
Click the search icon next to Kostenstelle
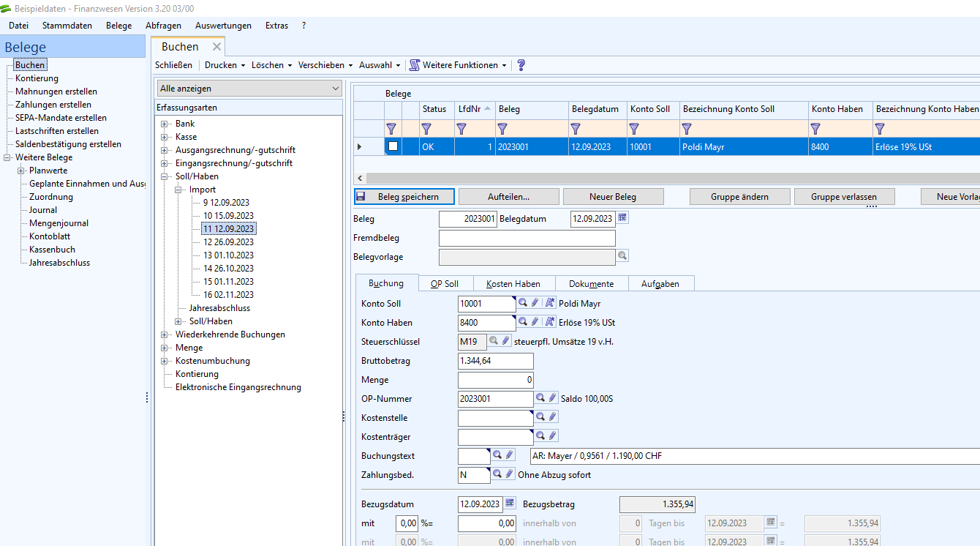pos(540,417)
